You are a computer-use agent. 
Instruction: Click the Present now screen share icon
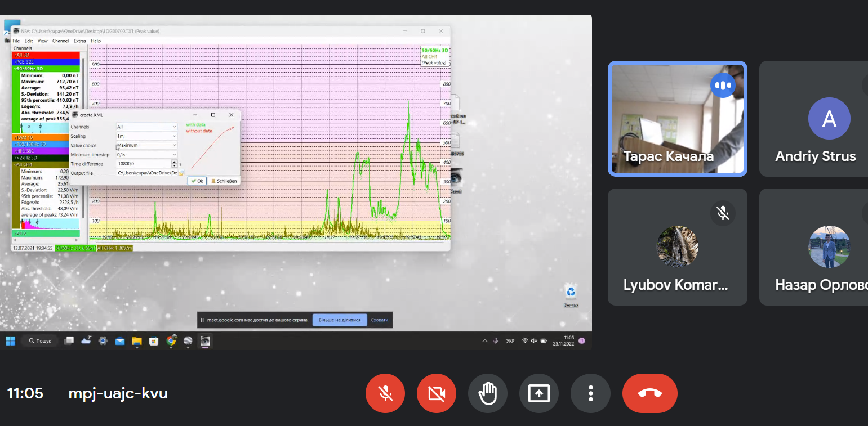[x=538, y=393]
